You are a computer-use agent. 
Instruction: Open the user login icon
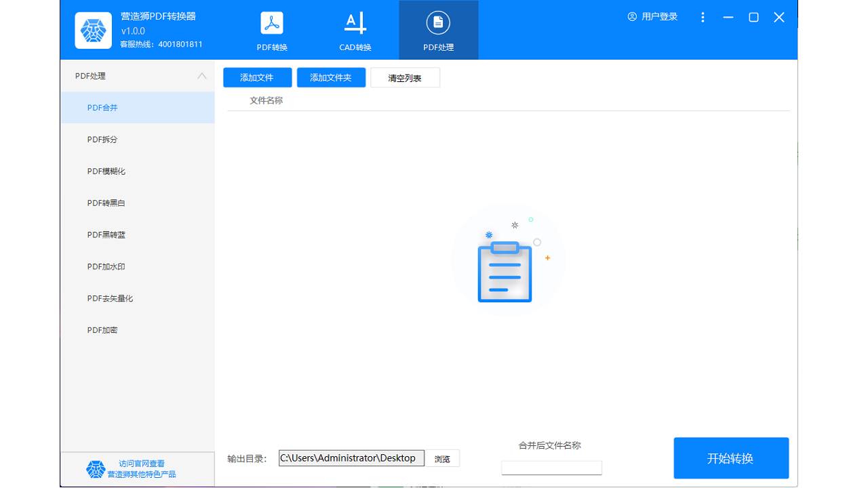point(631,17)
